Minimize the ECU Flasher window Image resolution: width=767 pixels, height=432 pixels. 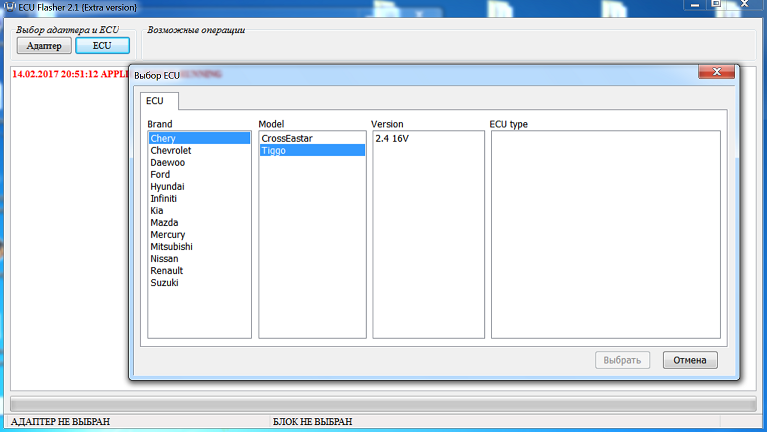[695, 4]
